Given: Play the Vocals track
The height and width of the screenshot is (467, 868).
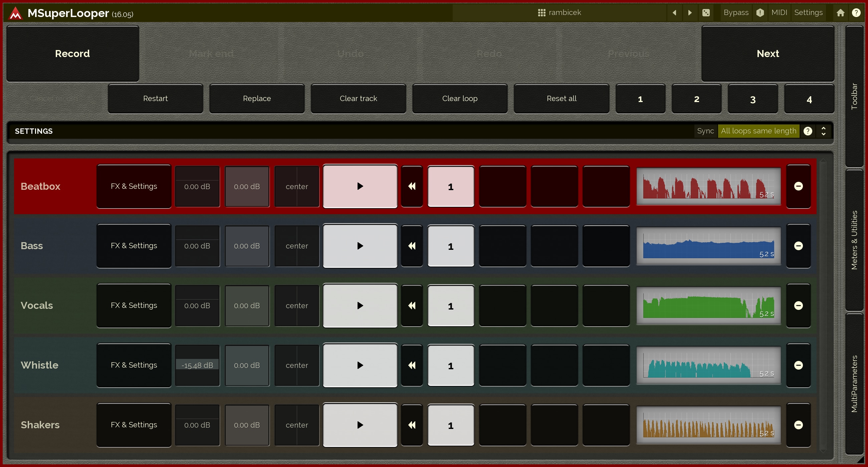Looking at the screenshot, I should click(x=360, y=306).
